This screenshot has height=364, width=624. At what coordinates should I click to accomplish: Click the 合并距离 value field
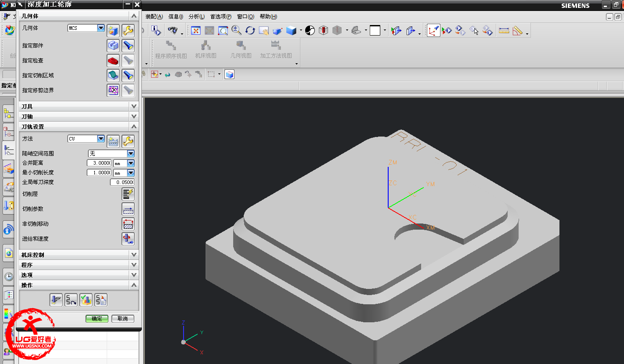[99, 163]
